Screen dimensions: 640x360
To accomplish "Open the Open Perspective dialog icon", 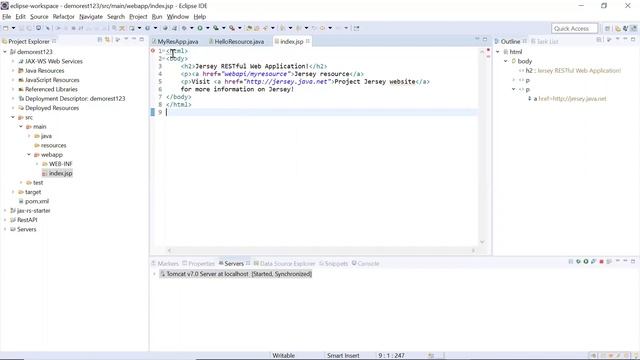I will [607, 28].
